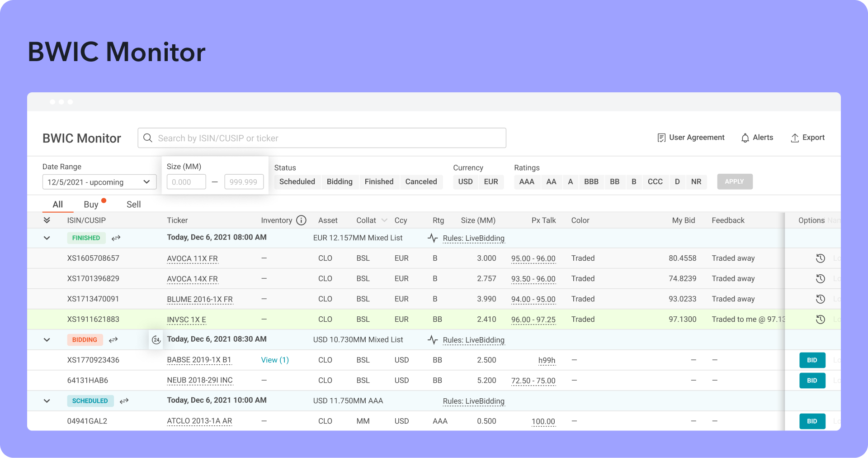The height and width of the screenshot is (458, 868).
Task: Click the minimum Size (MM) input
Action: pos(186,182)
